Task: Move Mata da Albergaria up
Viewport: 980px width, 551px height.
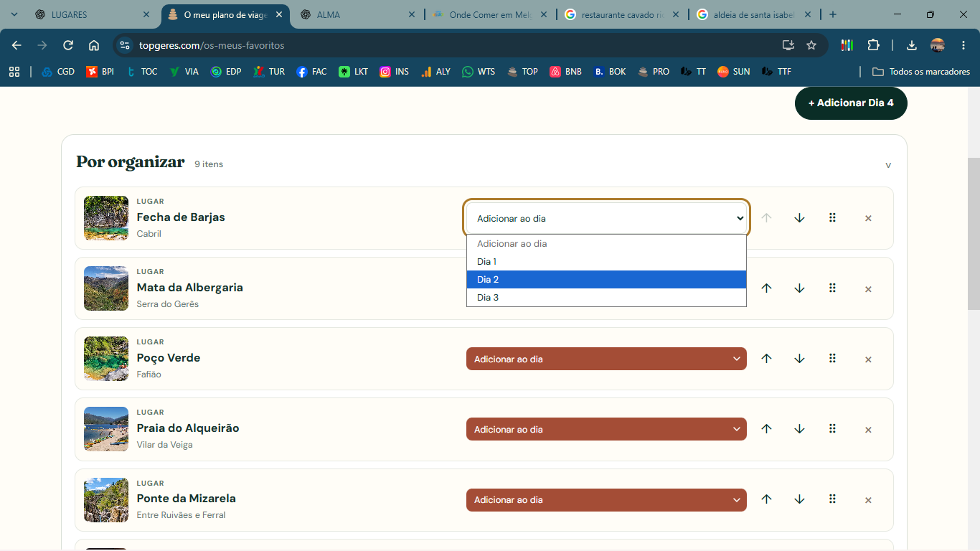Action: point(766,288)
